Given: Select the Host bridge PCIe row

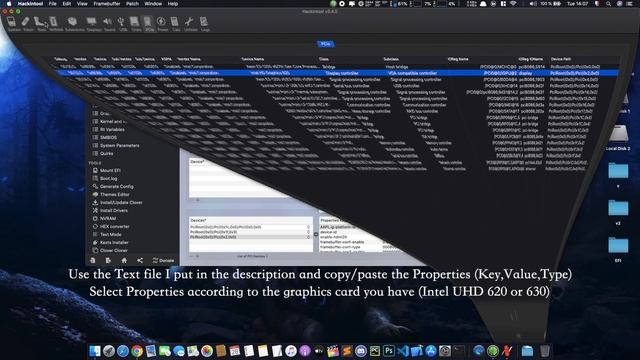Looking at the screenshot, I should [x=331, y=67].
